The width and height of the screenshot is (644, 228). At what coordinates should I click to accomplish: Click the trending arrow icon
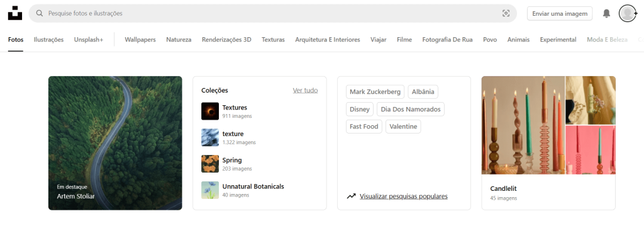(x=351, y=197)
